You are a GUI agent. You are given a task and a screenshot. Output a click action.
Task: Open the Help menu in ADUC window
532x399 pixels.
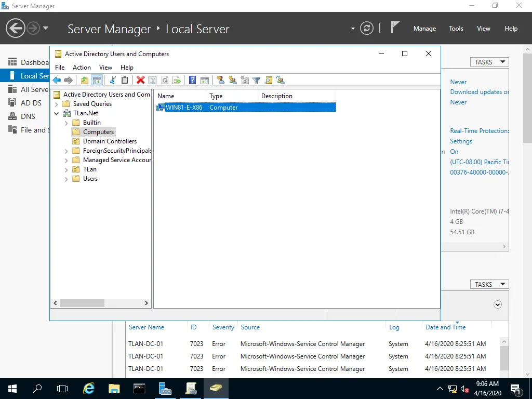pos(127,68)
